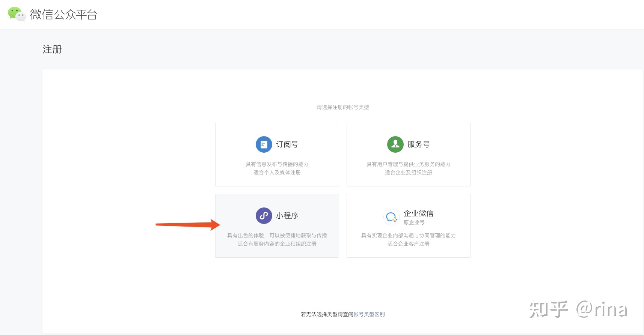Click the 小程序 card description text
This screenshot has height=335, width=644.
277,240
